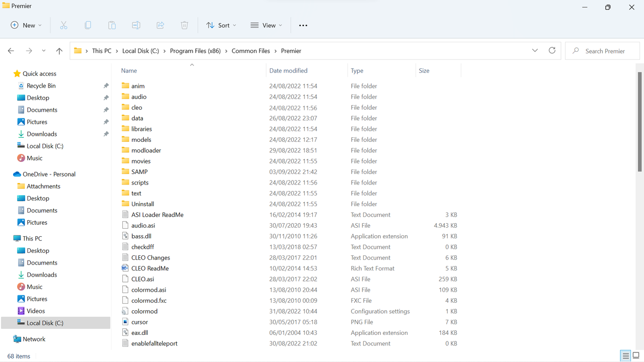Click the Rename icon in toolbar
644x362 pixels.
[x=136, y=25]
